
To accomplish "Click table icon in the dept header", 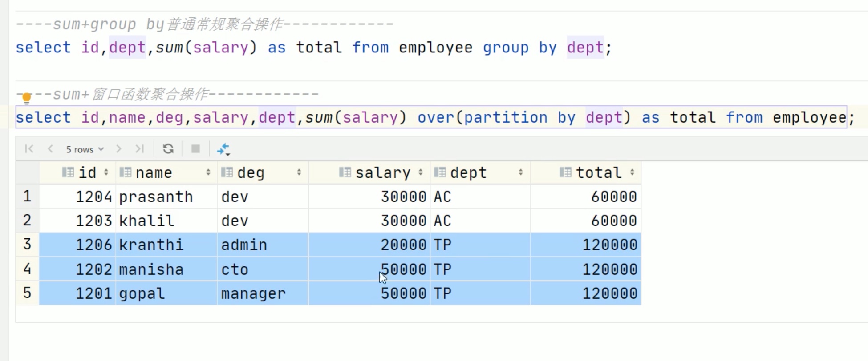I will coord(440,172).
